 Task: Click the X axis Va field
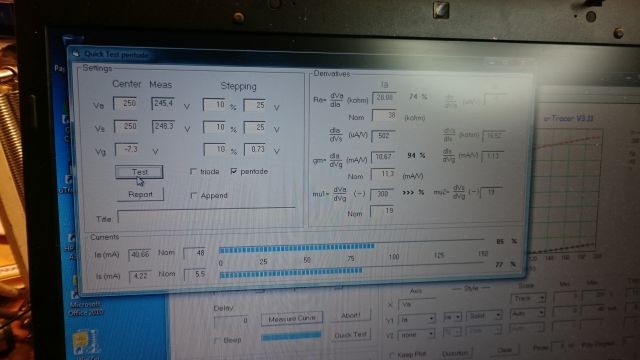coord(417,304)
